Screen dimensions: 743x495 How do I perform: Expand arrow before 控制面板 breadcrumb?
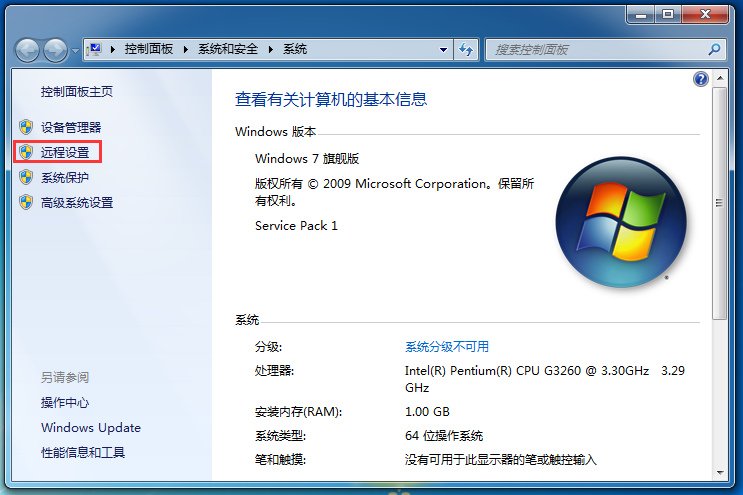point(113,49)
